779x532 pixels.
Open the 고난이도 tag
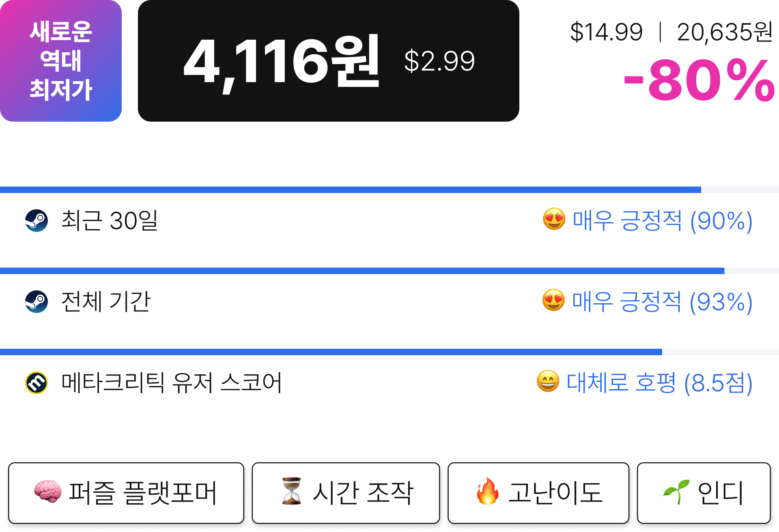click(538, 493)
